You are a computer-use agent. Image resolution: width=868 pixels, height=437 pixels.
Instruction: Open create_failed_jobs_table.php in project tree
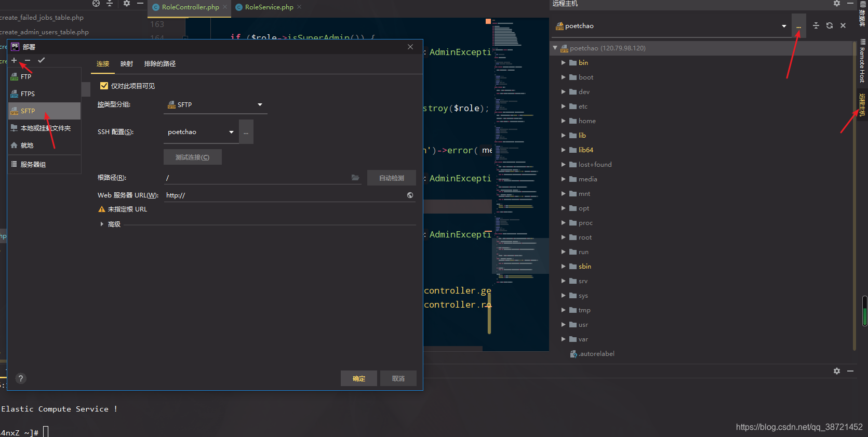pos(42,17)
